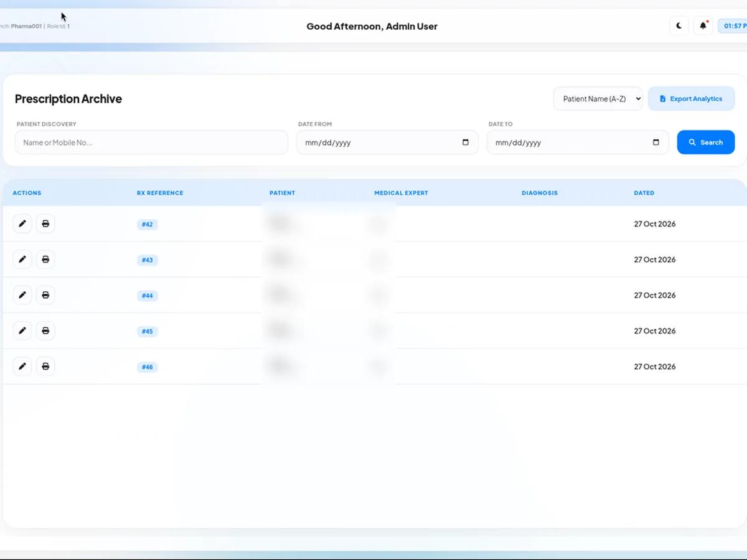
Task: Edit prescription #46 with pencil icon
Action: 22,366
